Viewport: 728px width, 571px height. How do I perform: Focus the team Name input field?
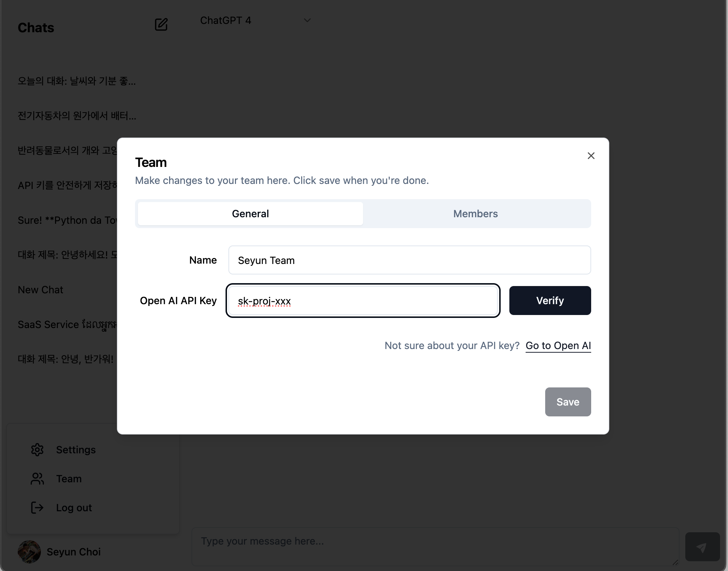[410, 260]
